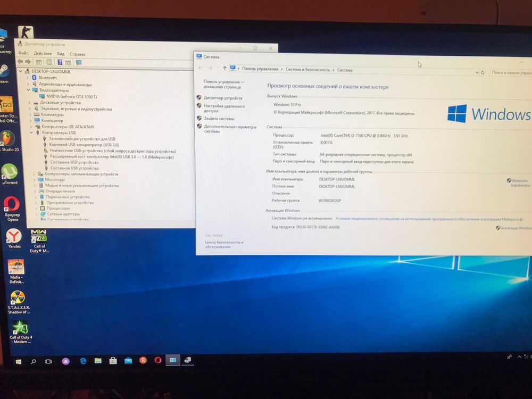The height and width of the screenshot is (399, 532).
Task: Click the back arrow in Device Manager toolbar
Action: [x=20, y=61]
